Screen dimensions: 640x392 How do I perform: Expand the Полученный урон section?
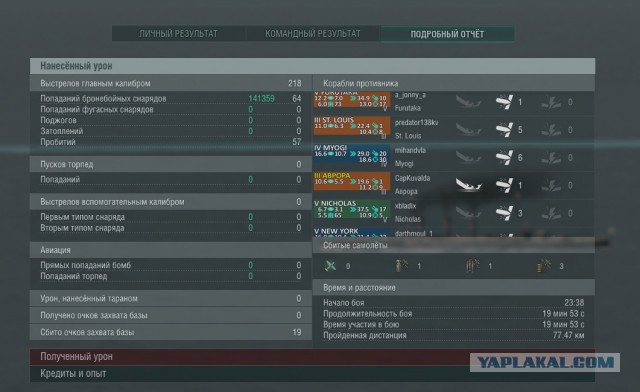pos(312,356)
